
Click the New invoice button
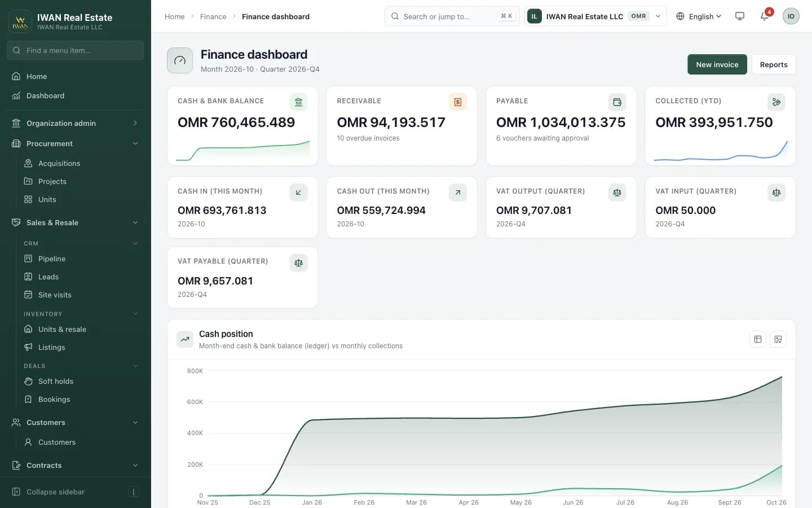[x=717, y=64]
